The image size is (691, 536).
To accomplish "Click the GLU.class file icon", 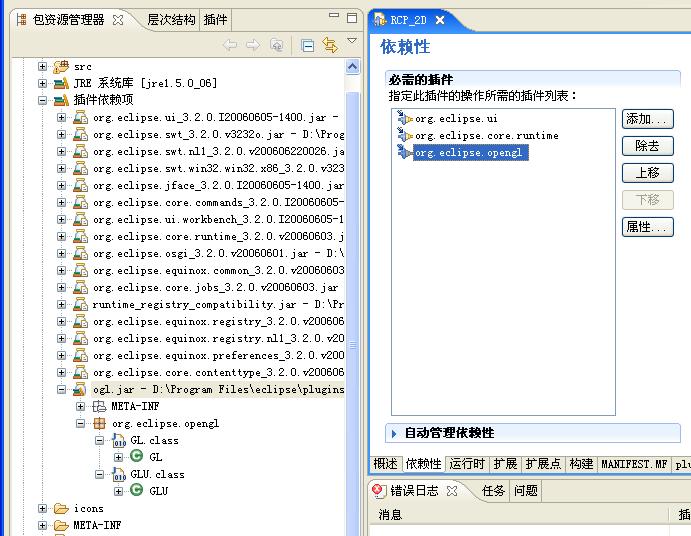I will point(119,474).
